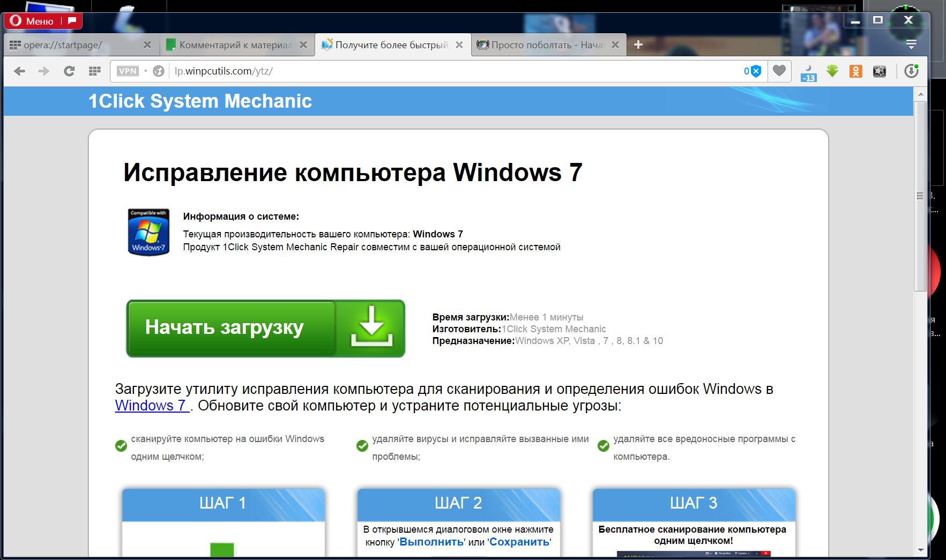This screenshot has height=560, width=946.
Task: Close the Просто поболтать tab
Action: click(x=615, y=45)
